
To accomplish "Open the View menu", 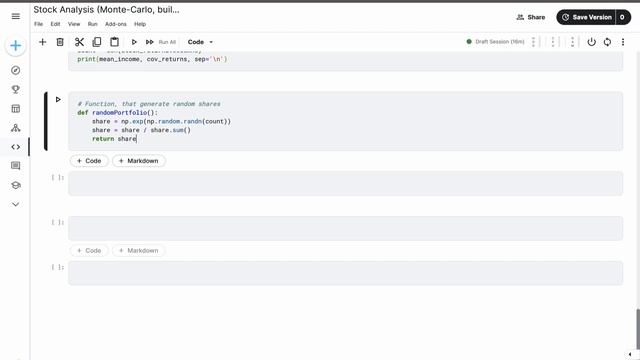I will (x=74, y=24).
